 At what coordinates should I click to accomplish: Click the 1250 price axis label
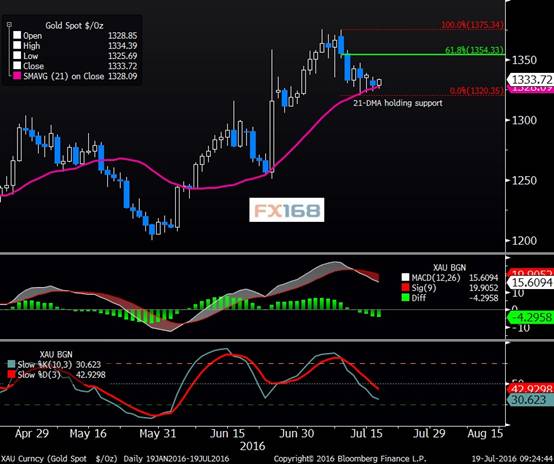click(x=524, y=180)
